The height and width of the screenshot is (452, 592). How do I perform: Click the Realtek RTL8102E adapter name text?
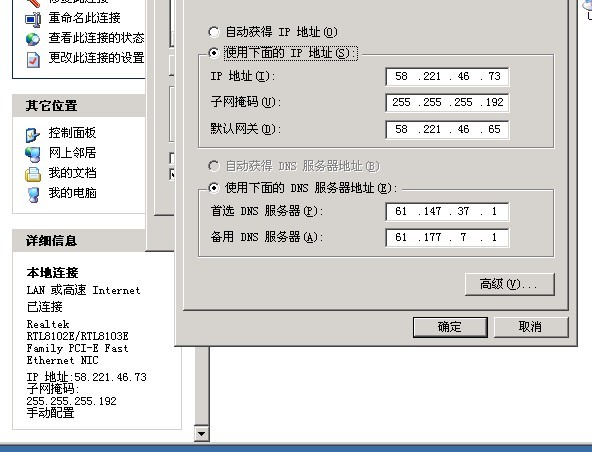77,342
